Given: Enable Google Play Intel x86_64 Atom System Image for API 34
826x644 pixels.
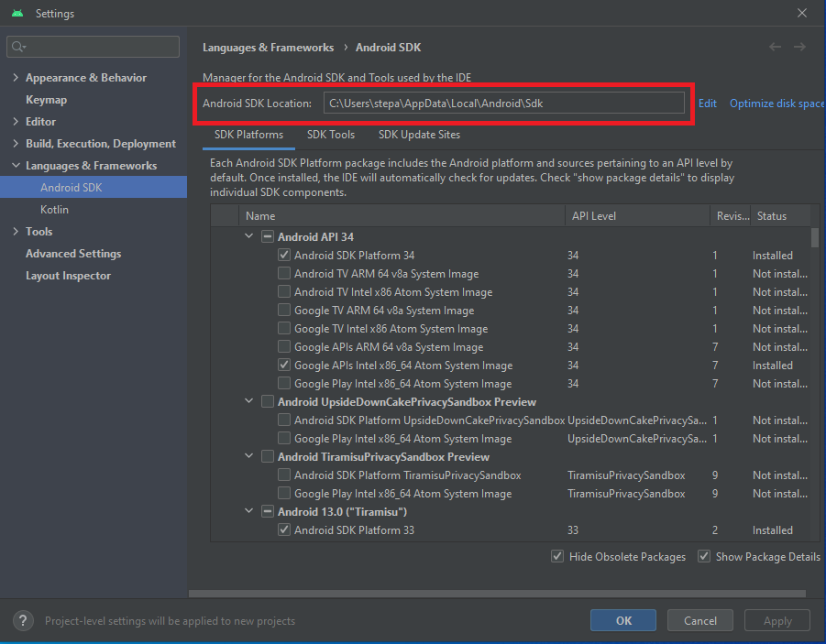Looking at the screenshot, I should (284, 384).
